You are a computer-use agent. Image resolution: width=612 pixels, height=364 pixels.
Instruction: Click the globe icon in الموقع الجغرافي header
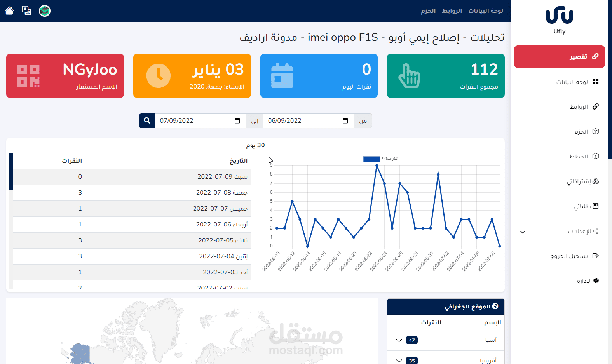click(x=495, y=306)
